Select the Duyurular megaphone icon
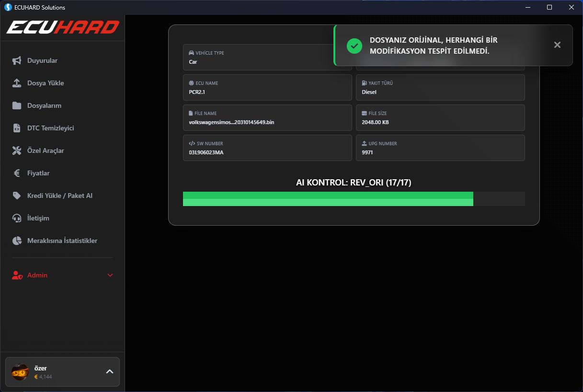 [x=17, y=60]
